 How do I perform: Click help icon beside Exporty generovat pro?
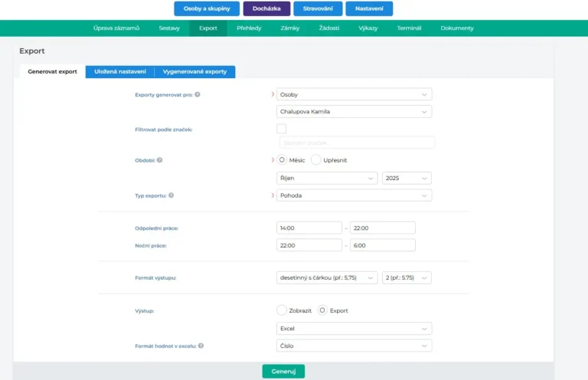click(x=198, y=94)
